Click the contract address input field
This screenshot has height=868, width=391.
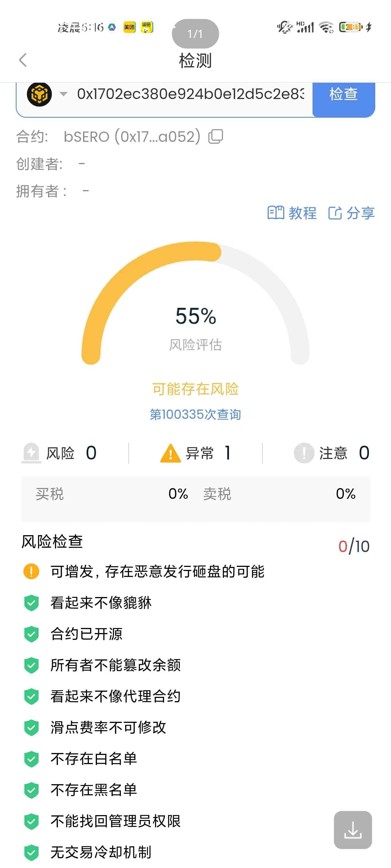[190, 94]
